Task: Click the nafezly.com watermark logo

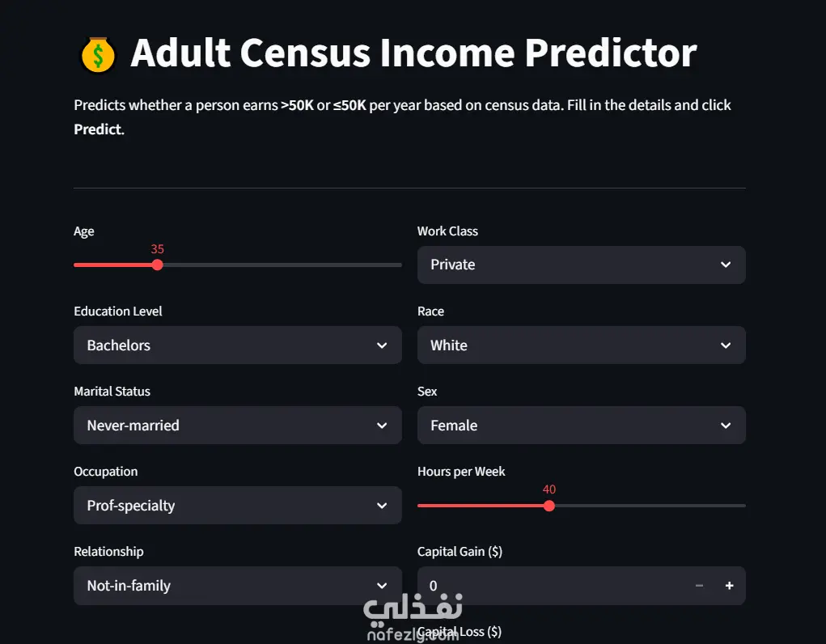Action: pos(413,616)
